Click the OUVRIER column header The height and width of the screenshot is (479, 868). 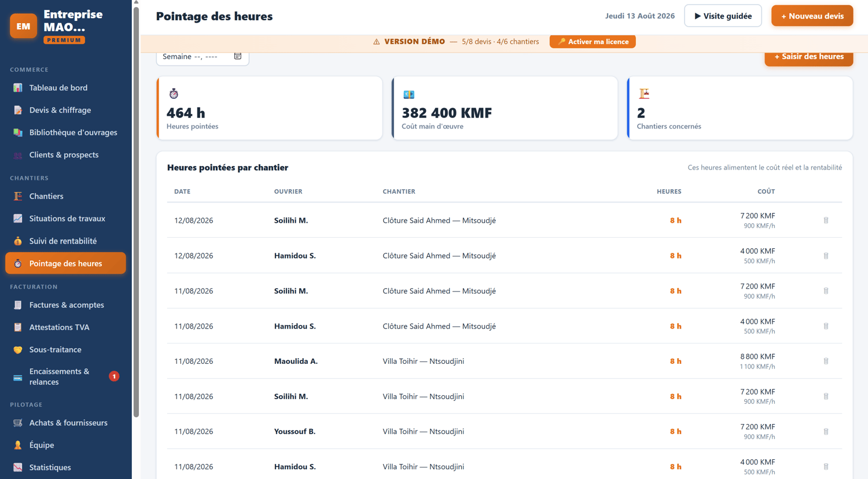click(x=288, y=191)
